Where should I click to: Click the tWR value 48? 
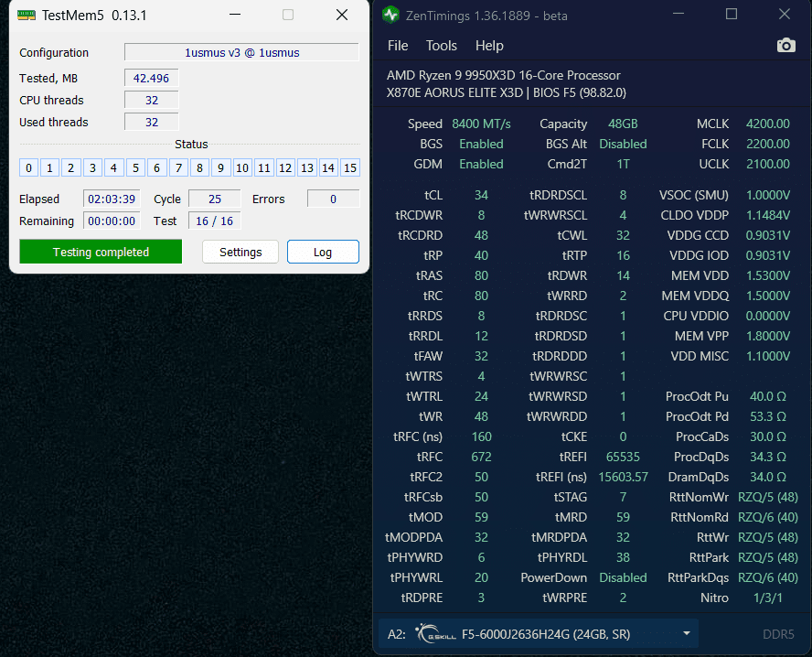pos(481,416)
